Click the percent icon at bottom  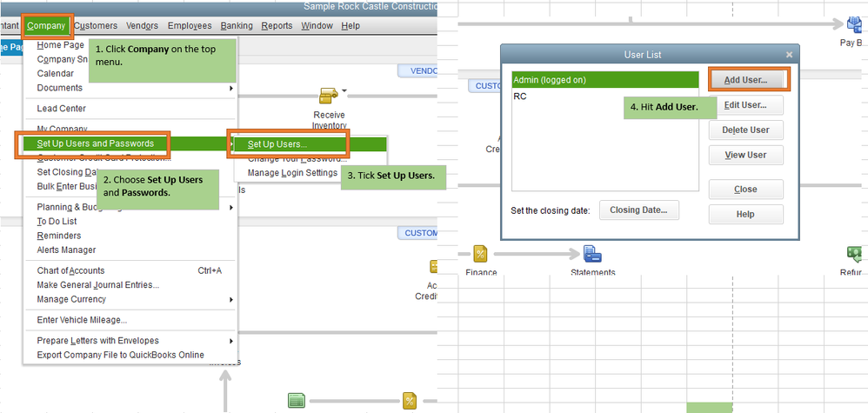(x=410, y=401)
